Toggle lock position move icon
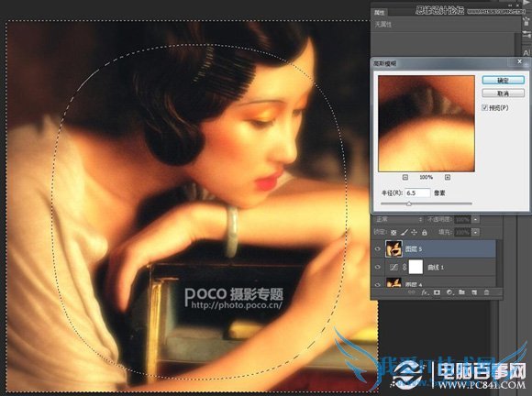 [414, 233]
